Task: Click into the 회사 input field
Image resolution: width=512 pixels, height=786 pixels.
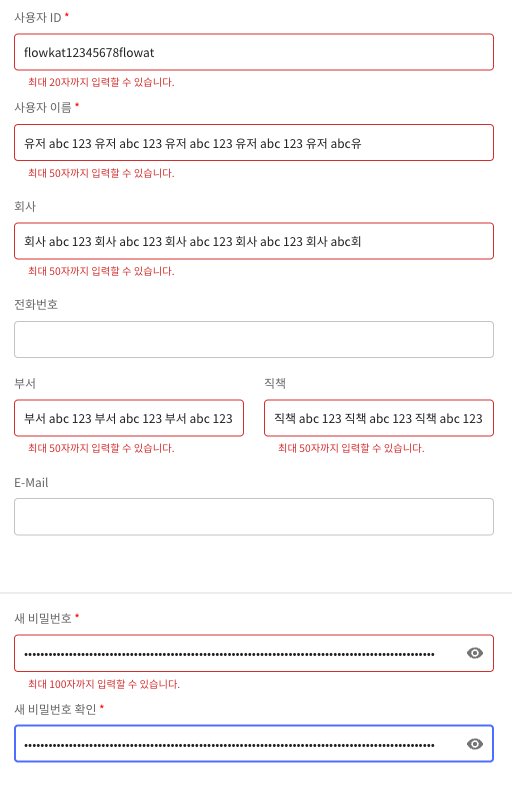Action: coord(254,241)
